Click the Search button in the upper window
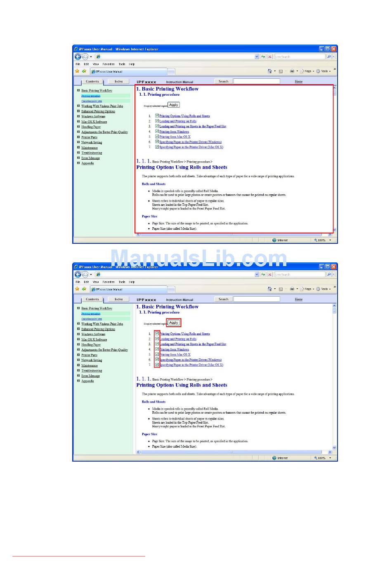The height and width of the screenshot is (561, 392). [x=223, y=81]
